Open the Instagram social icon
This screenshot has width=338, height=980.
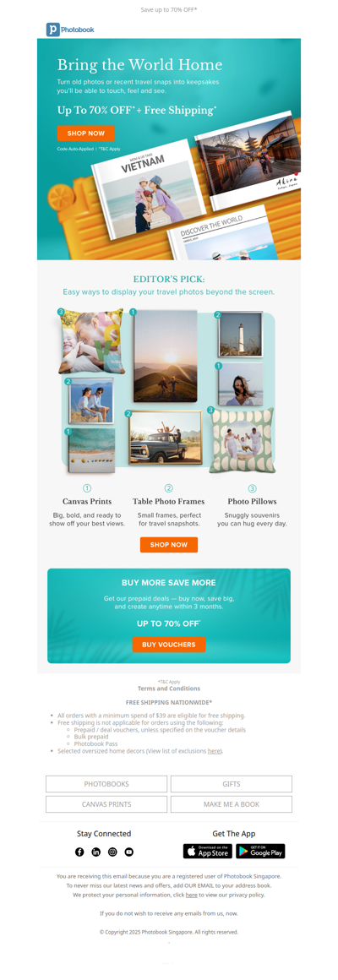click(x=112, y=852)
